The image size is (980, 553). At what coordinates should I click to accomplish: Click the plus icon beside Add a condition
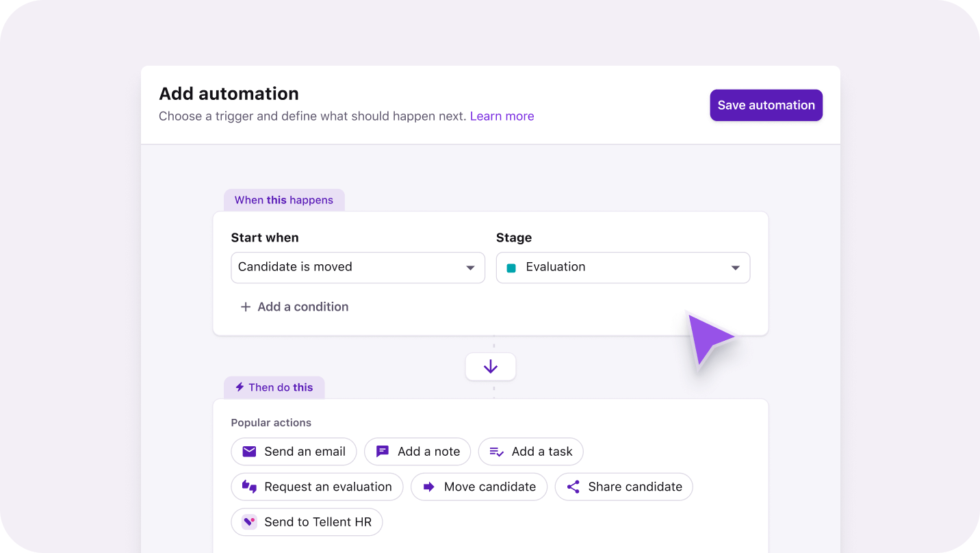tap(245, 307)
